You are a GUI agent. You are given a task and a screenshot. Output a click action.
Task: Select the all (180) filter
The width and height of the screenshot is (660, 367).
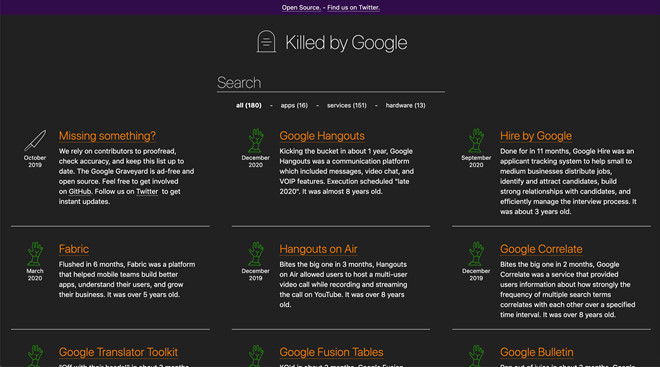tap(248, 105)
